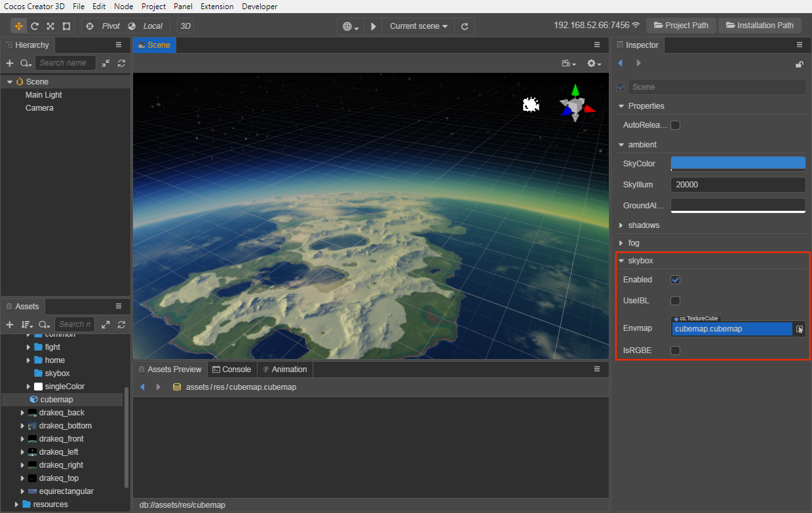Open scene gear settings dropdown

coord(594,64)
